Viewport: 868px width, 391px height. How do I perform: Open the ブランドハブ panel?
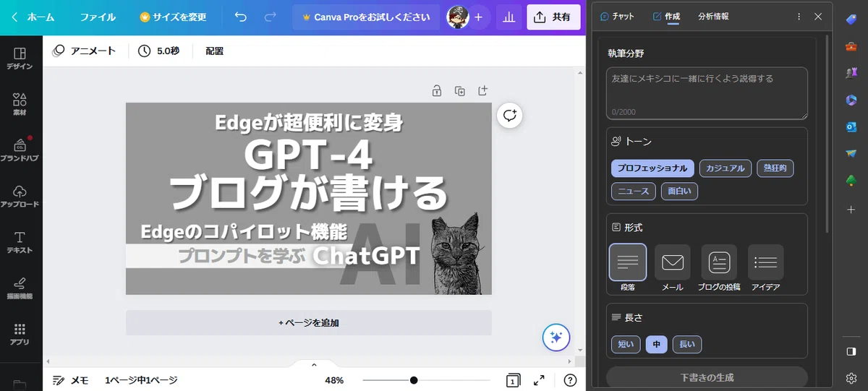20,150
